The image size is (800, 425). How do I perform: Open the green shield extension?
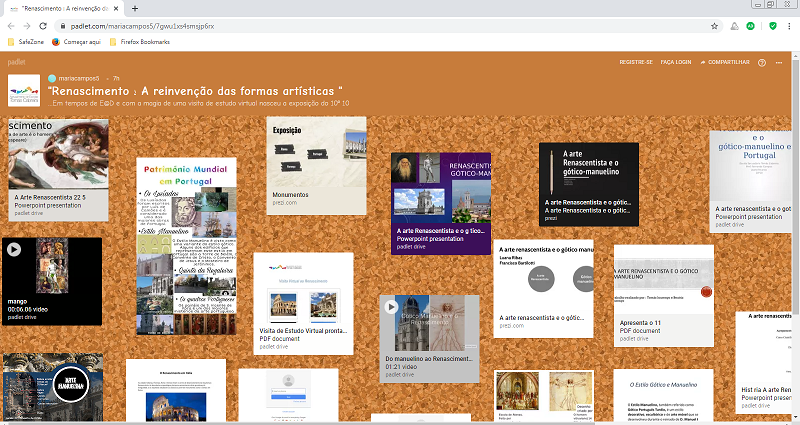[773, 26]
